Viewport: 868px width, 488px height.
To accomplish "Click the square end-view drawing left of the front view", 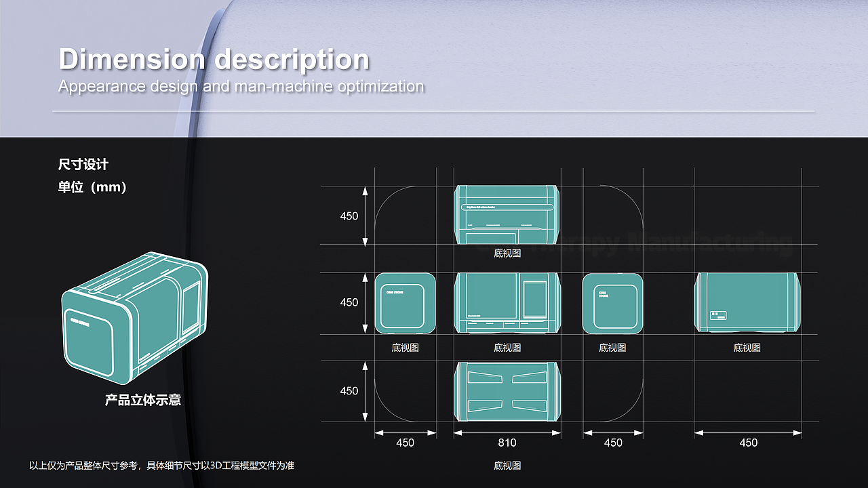I will coord(406,303).
